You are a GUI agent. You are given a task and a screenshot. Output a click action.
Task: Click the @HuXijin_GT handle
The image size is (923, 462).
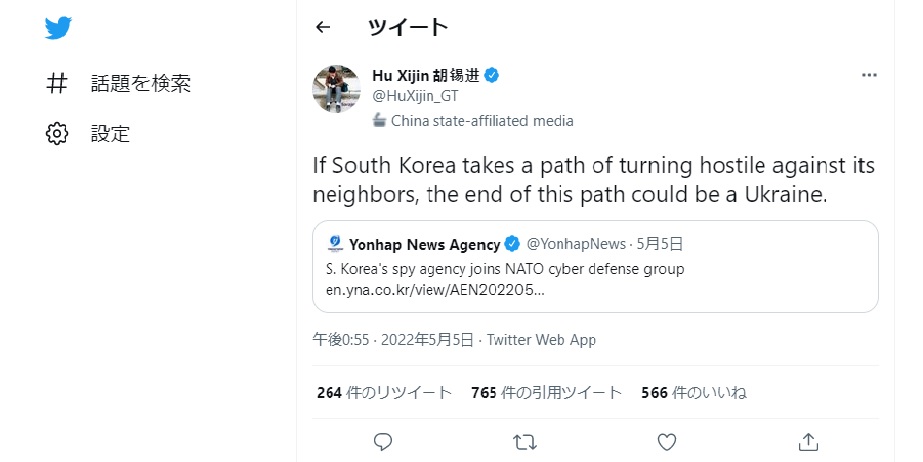pyautogui.click(x=414, y=97)
